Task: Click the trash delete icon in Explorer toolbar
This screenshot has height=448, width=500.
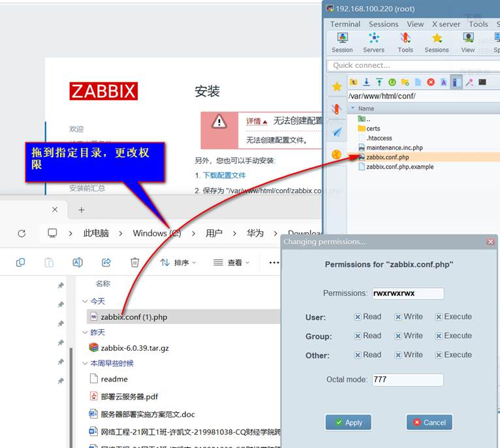Action: point(134,263)
